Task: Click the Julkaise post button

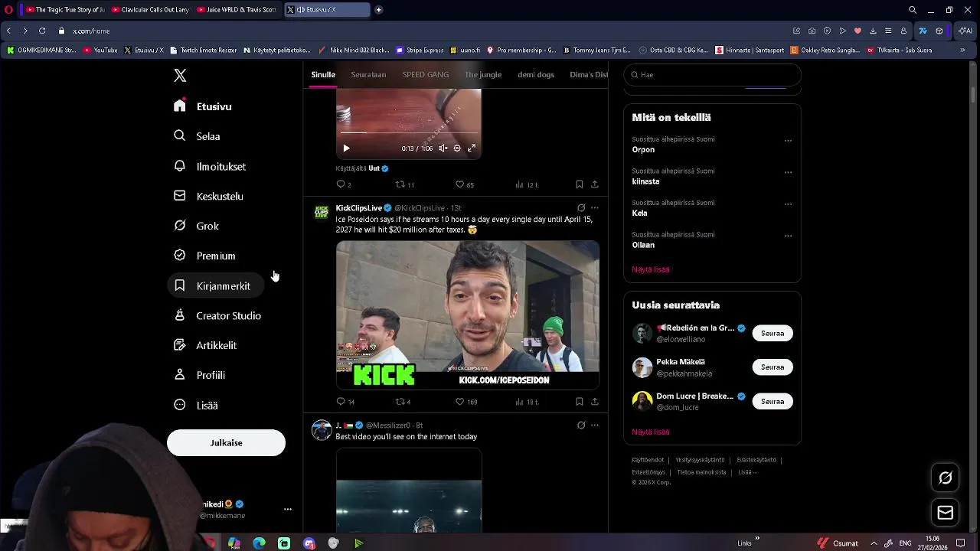Action: (x=226, y=442)
